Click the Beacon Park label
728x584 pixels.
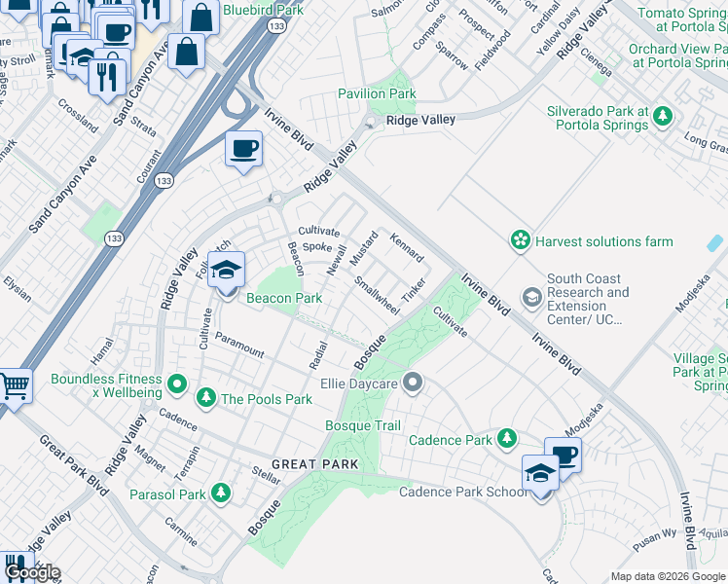pos(284,298)
